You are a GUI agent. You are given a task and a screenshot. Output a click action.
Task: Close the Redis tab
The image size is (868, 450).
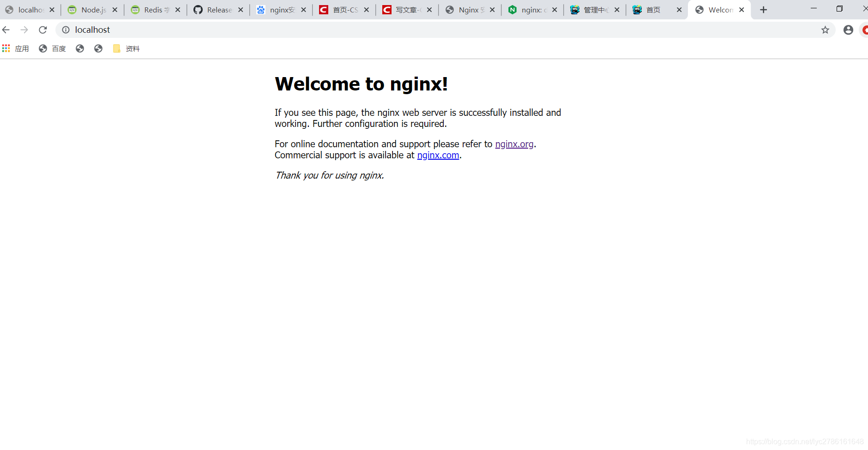click(178, 10)
